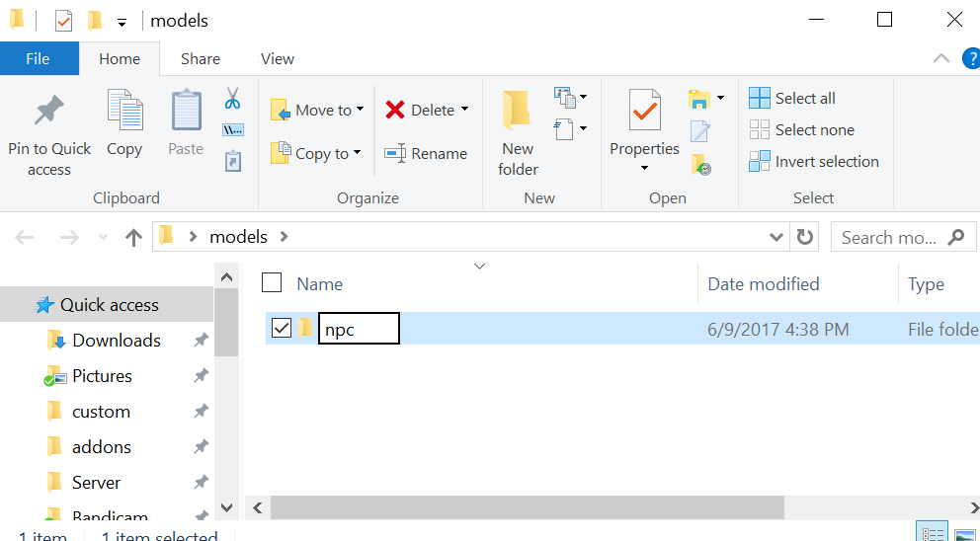Go up one folder level
980x541 pixels.
(134, 237)
